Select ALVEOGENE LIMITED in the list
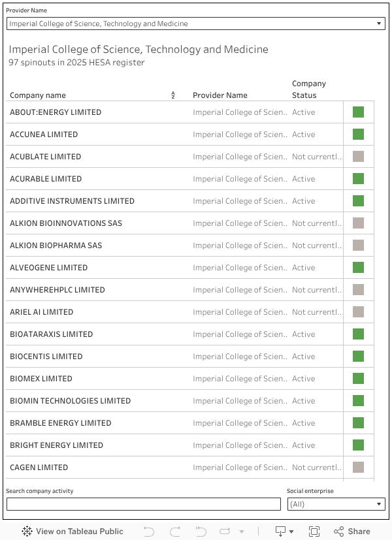The image size is (392, 540). click(48, 268)
